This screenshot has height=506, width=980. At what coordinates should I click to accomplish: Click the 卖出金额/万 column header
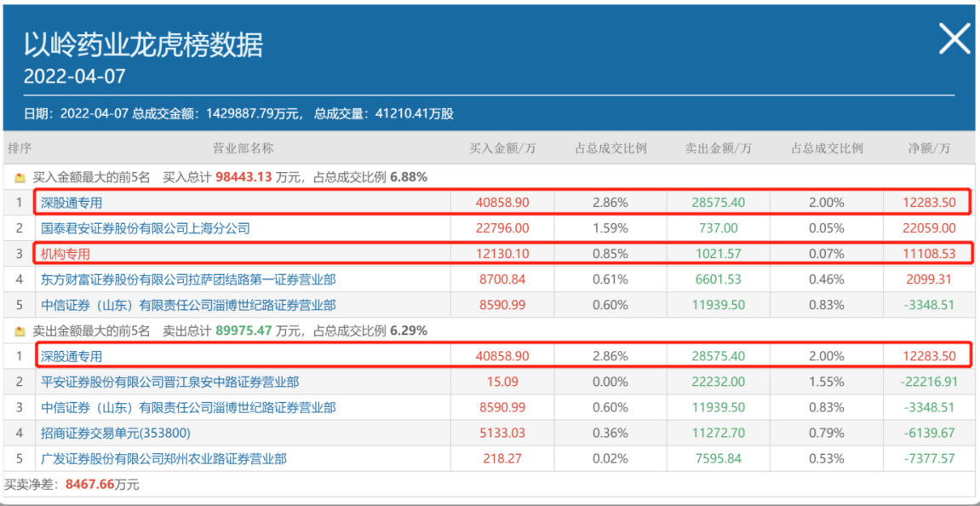coord(718,148)
